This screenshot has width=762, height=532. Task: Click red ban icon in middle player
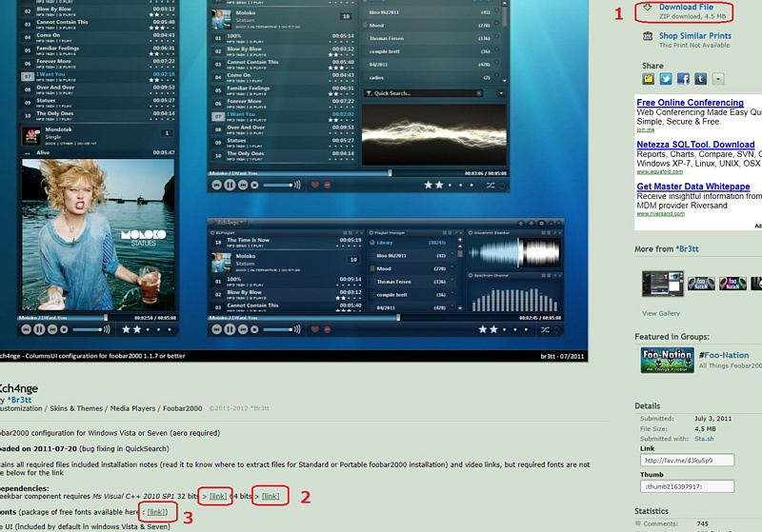tap(328, 185)
